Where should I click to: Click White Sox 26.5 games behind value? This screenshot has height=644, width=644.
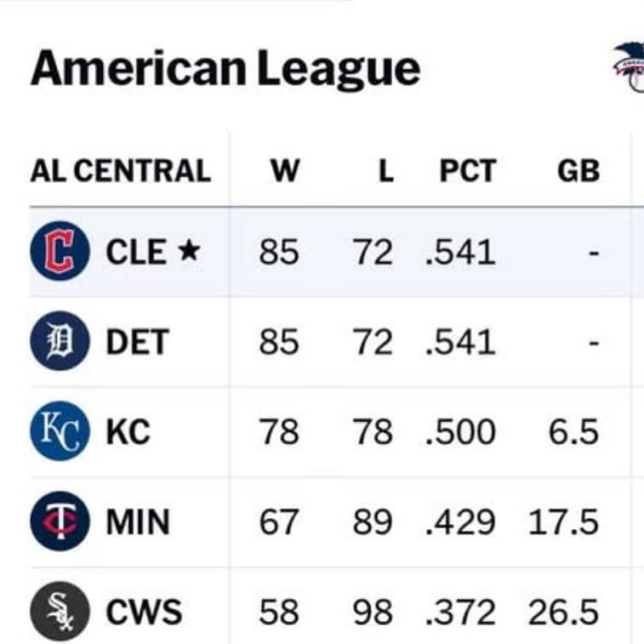point(563,612)
